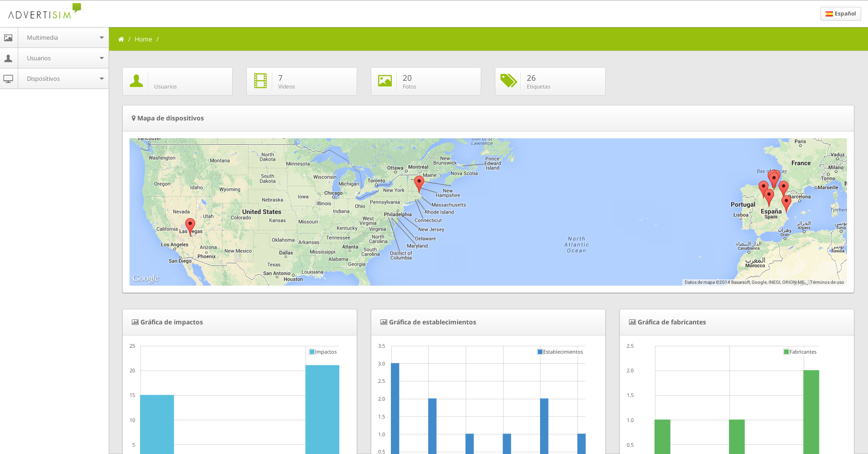Click the tags icon on Etiquetas card
The height and width of the screenshot is (454, 868).
click(x=509, y=81)
